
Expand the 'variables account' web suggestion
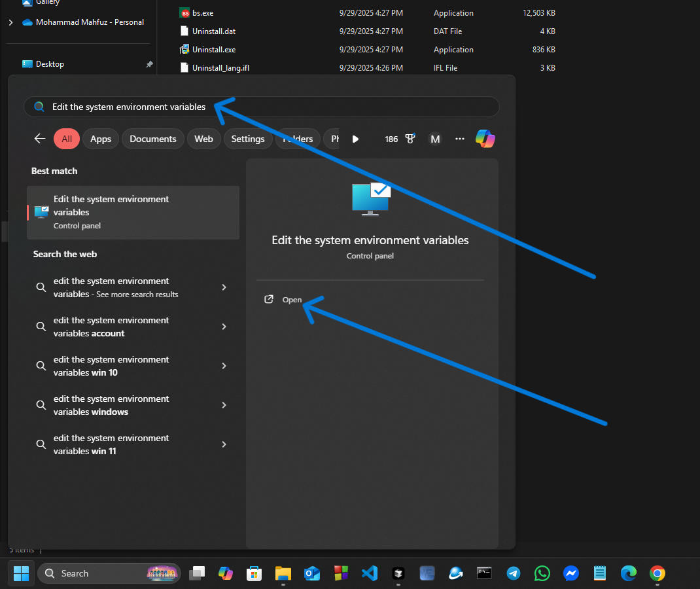click(x=224, y=327)
